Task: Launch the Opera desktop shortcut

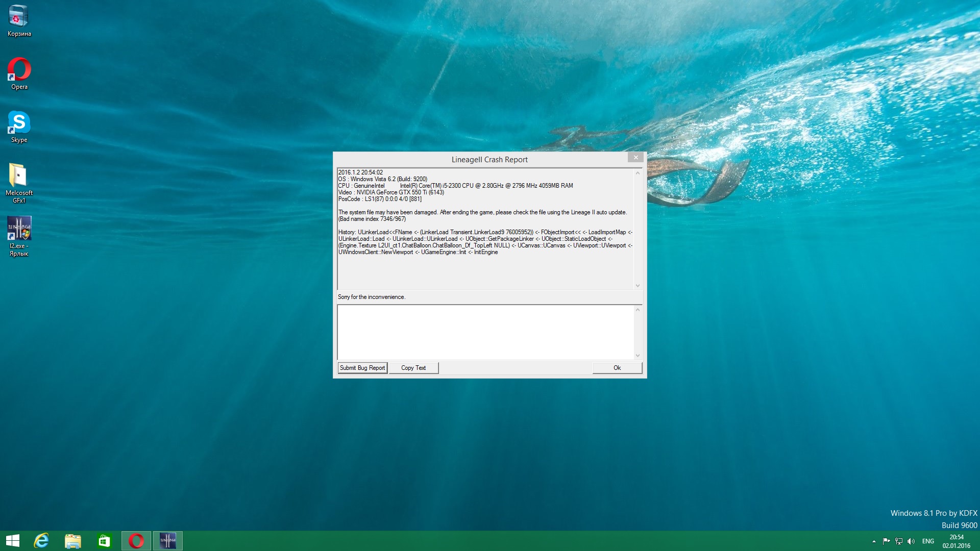Action: tap(19, 73)
